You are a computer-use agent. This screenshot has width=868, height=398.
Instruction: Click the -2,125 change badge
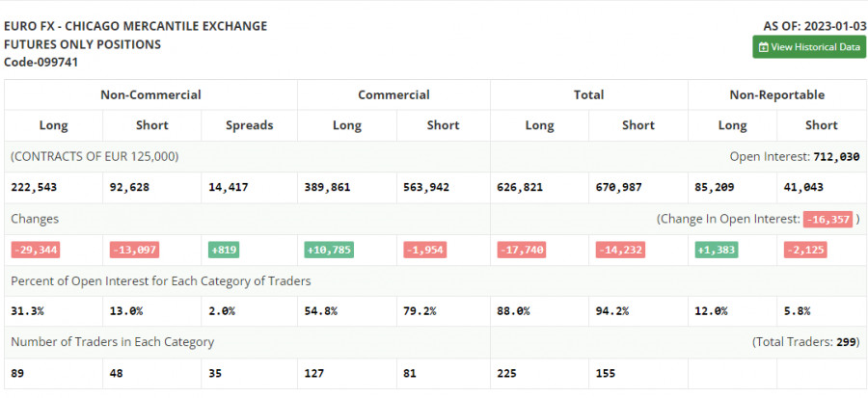805,250
